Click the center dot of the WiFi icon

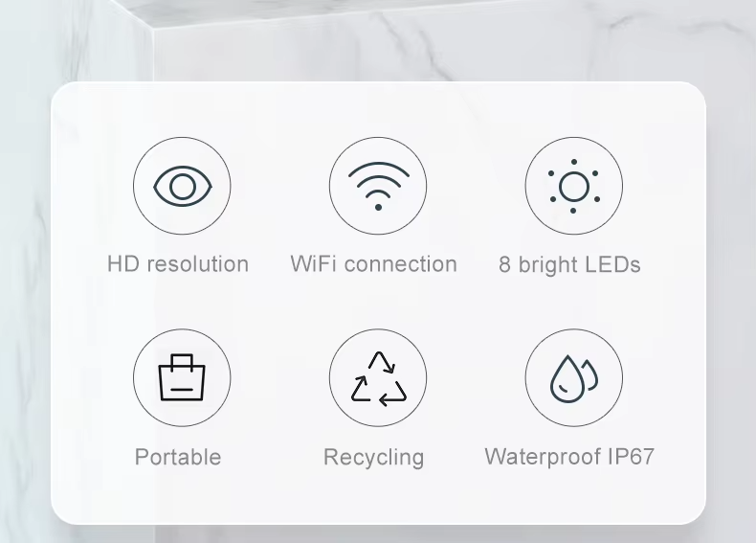(379, 207)
